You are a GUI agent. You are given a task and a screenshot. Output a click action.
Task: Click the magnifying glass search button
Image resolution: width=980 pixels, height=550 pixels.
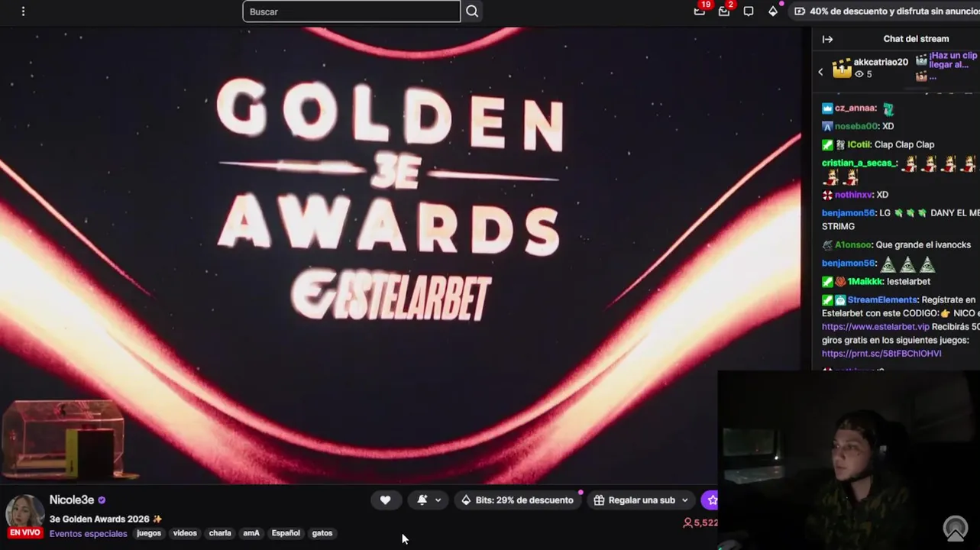click(x=472, y=11)
